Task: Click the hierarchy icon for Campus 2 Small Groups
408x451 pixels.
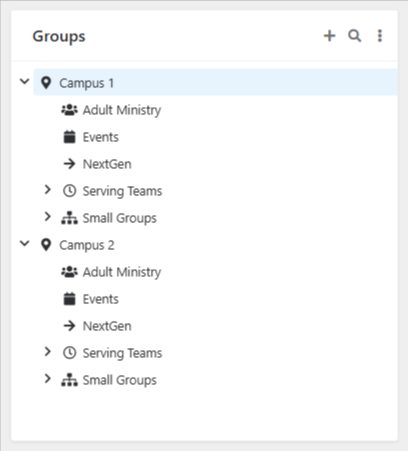Action: (69, 380)
